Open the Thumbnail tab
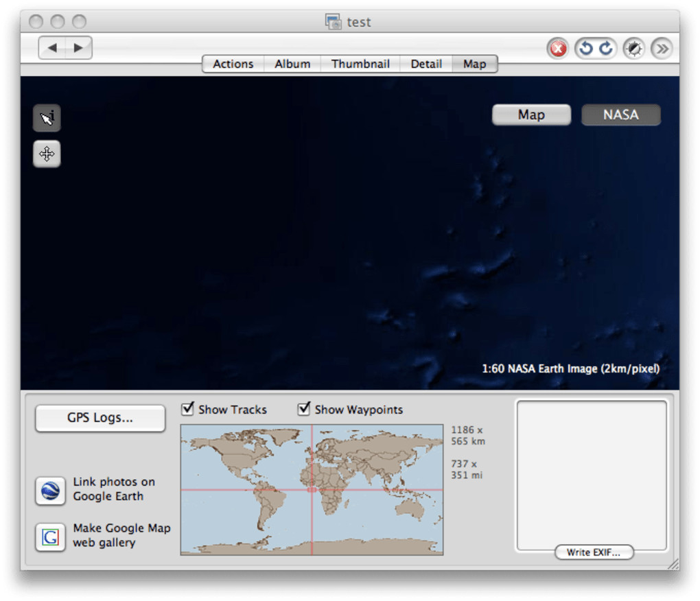Viewport: 700px width, 601px height. 360,64
